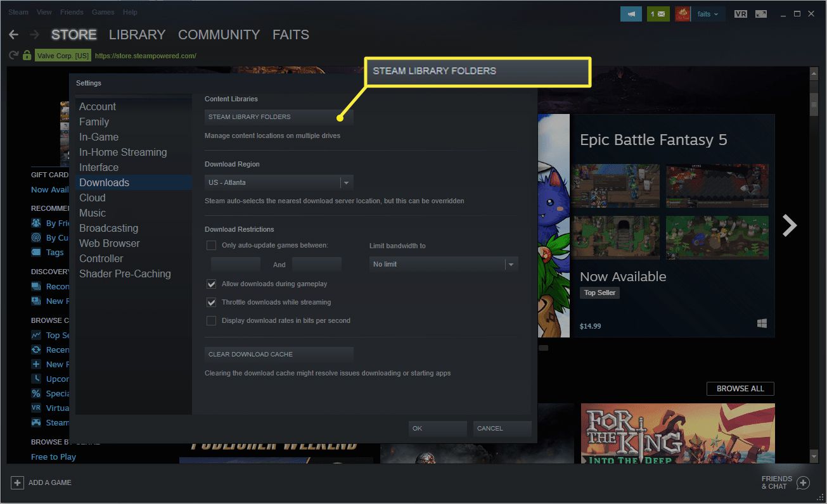The height and width of the screenshot is (504, 827).
Task: Click the Steam Controller gamepad icon
Action: [x=36, y=422]
